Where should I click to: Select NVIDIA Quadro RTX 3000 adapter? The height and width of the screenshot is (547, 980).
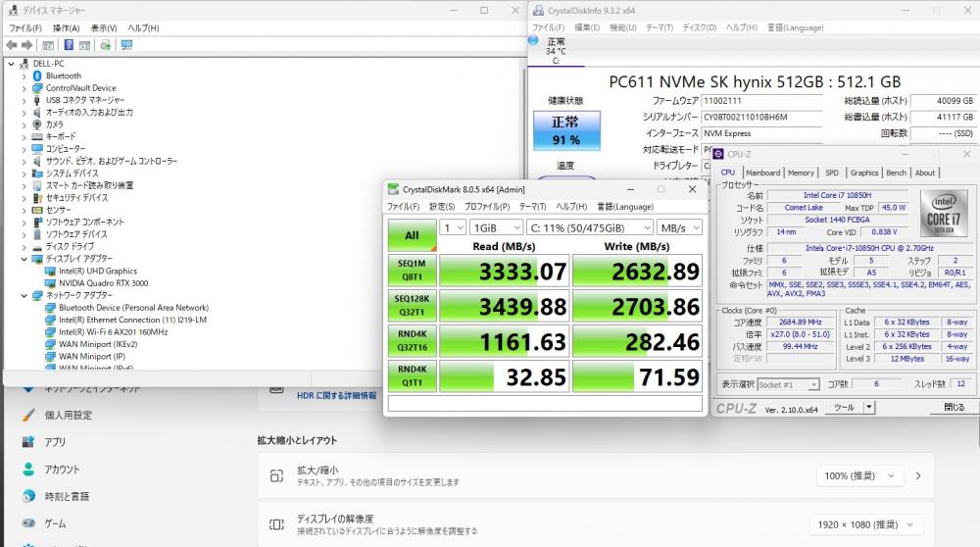[x=103, y=283]
